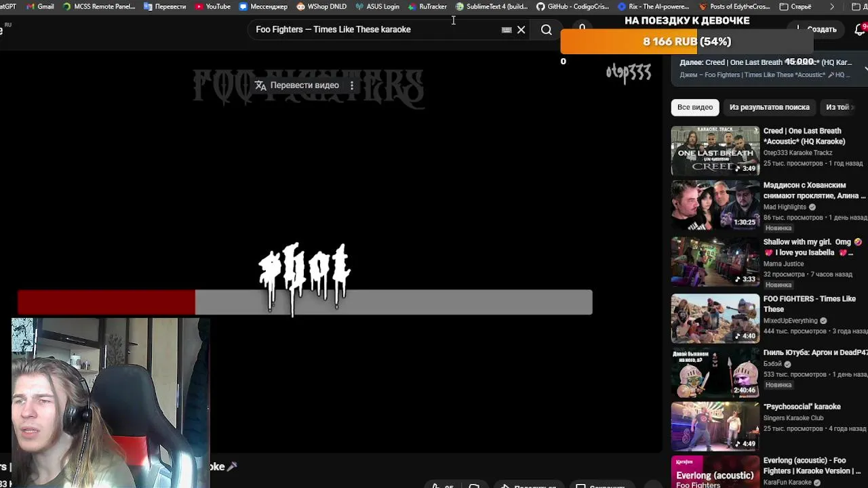Image resolution: width=868 pixels, height=488 pixels.
Task: Open the Shallow with my girl thumbnail
Action: [715, 262]
